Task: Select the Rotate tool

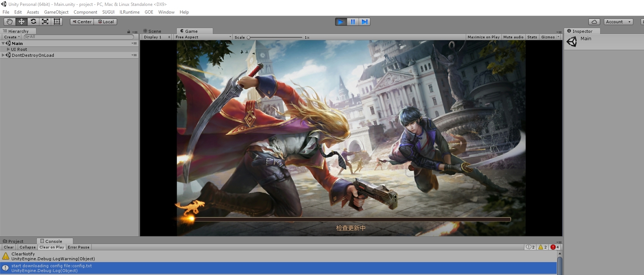Action: tap(33, 22)
